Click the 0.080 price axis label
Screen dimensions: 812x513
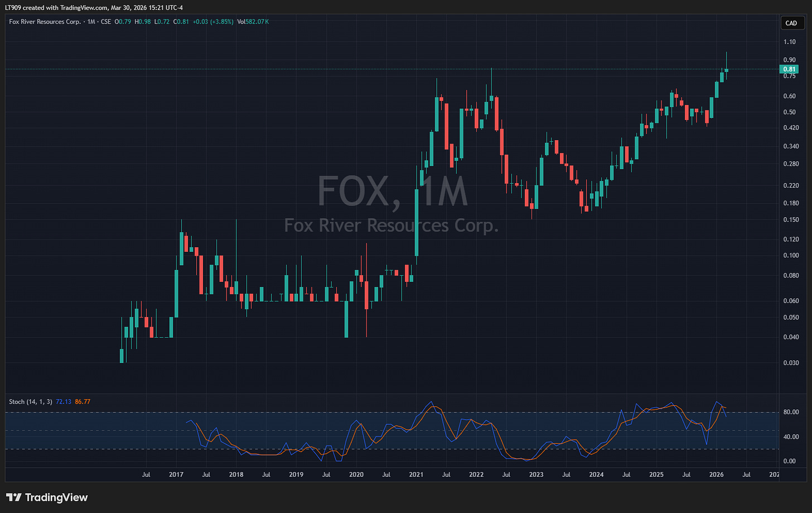pos(791,276)
